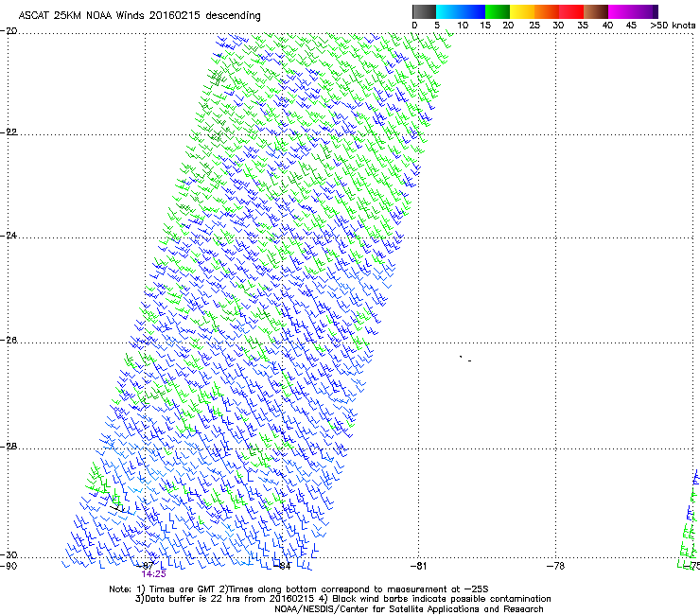
Task: Click the red 30-35 knots color segment
Action: [x=571, y=11]
